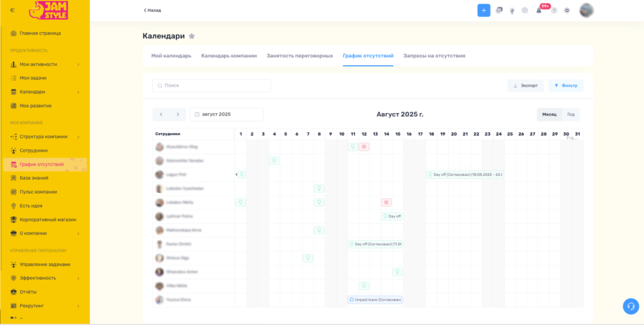This screenshot has width=644, height=325.
Task: Go to next month arrow
Action: [178, 114]
